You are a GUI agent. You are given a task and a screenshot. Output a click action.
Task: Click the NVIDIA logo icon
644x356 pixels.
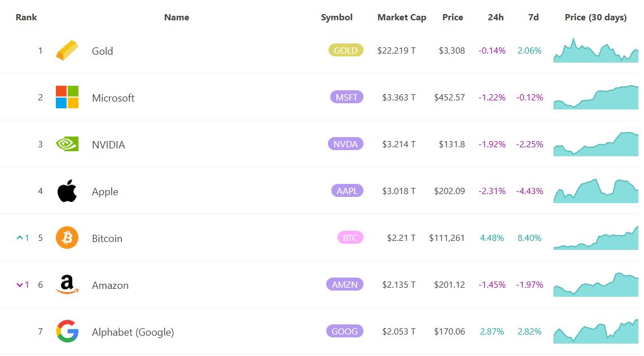tap(67, 144)
